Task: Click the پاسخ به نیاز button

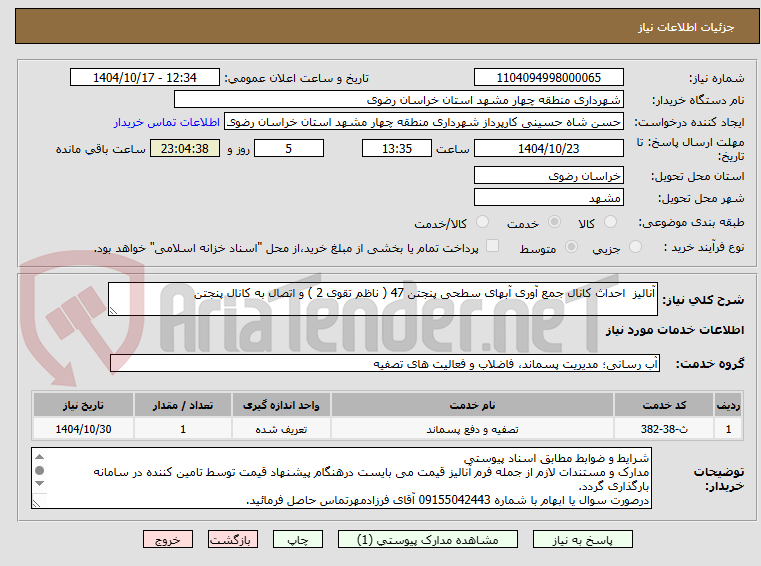Action: tap(582, 539)
